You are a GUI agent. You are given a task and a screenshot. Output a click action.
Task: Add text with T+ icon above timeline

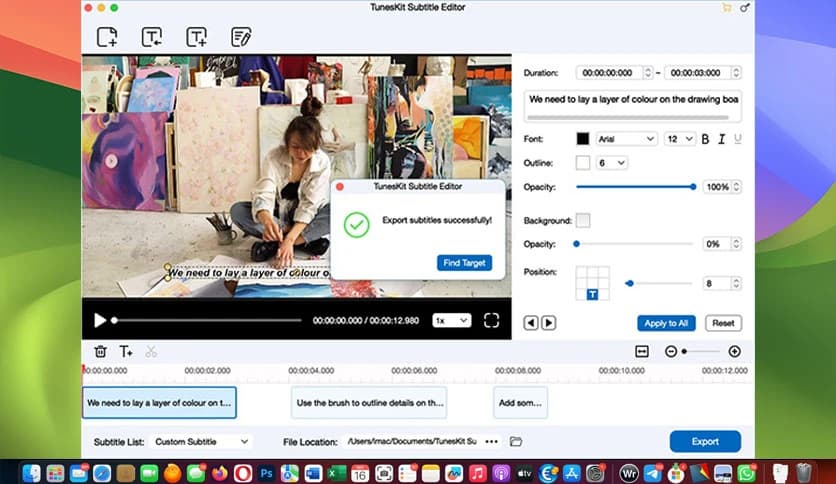coord(126,351)
